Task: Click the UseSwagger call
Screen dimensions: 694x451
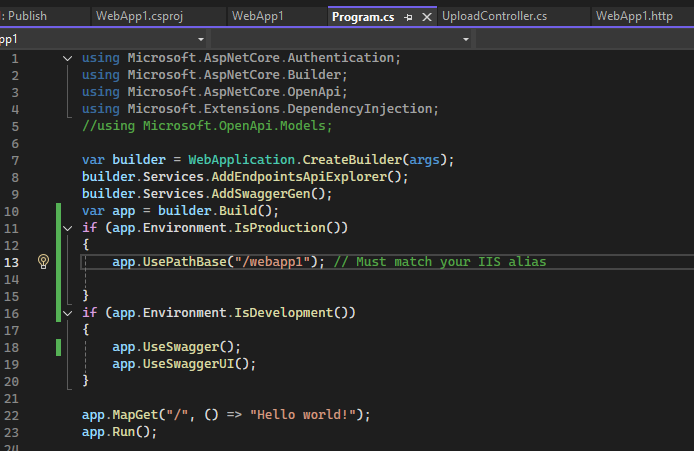Action: click(x=181, y=347)
